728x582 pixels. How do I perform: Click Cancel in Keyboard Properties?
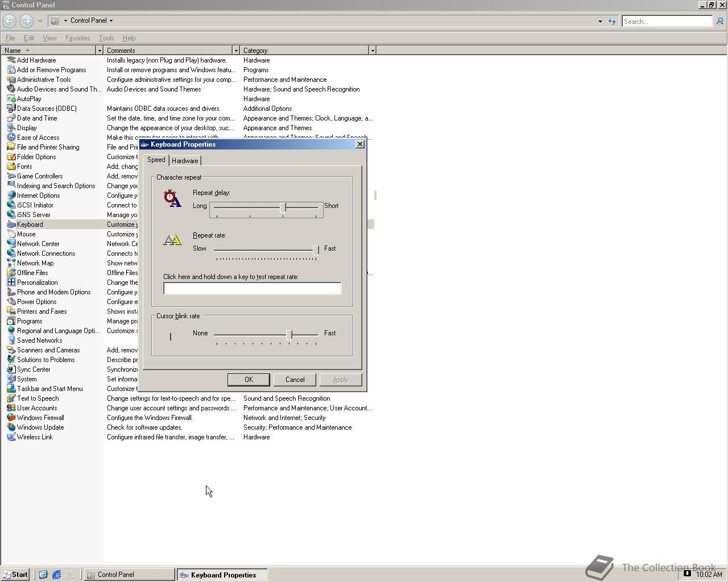[x=295, y=380]
